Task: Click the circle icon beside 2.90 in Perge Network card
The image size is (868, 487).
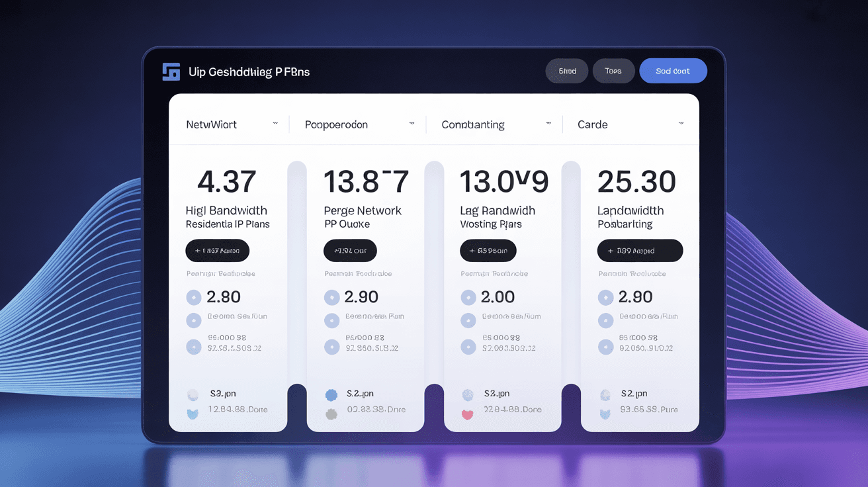Action: coord(331,297)
